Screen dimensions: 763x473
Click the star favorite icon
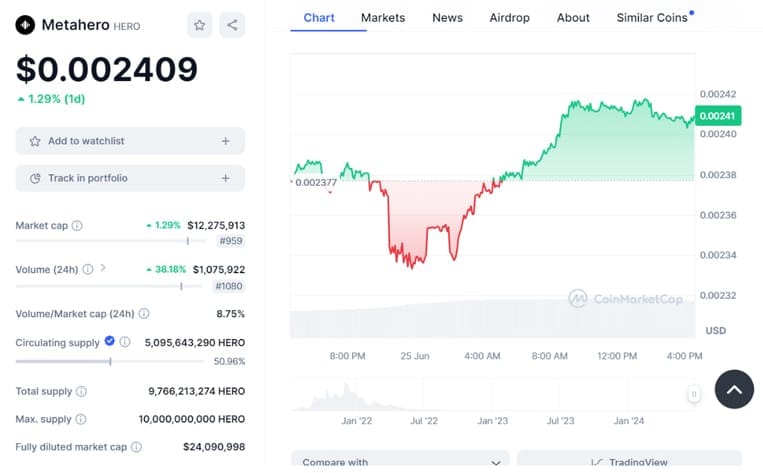coord(199,25)
